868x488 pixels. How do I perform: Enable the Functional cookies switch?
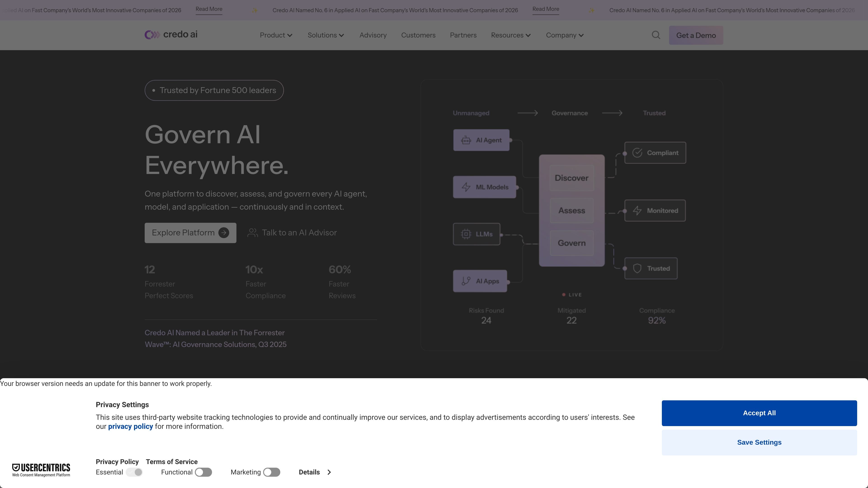(x=203, y=472)
